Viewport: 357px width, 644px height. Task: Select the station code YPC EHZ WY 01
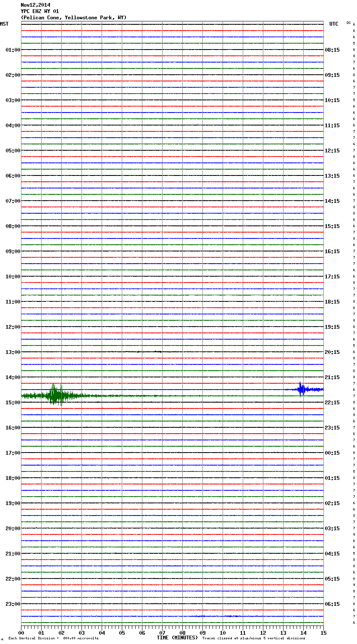40,11
